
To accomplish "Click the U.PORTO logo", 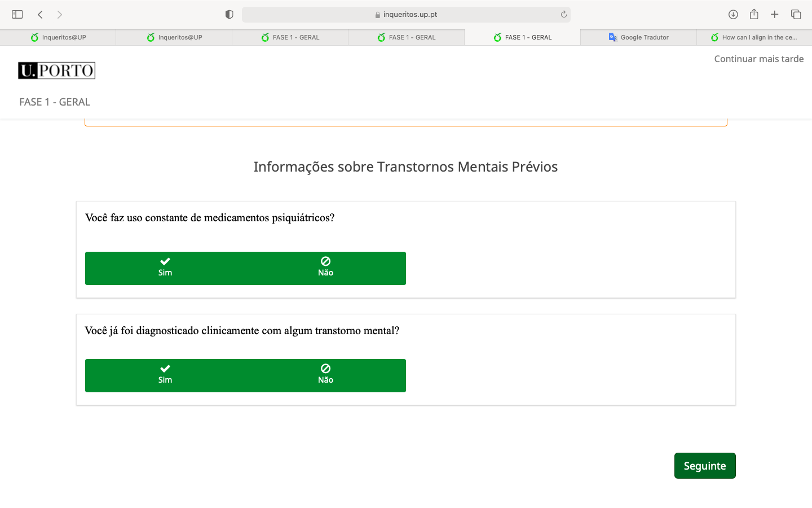I will point(57,71).
